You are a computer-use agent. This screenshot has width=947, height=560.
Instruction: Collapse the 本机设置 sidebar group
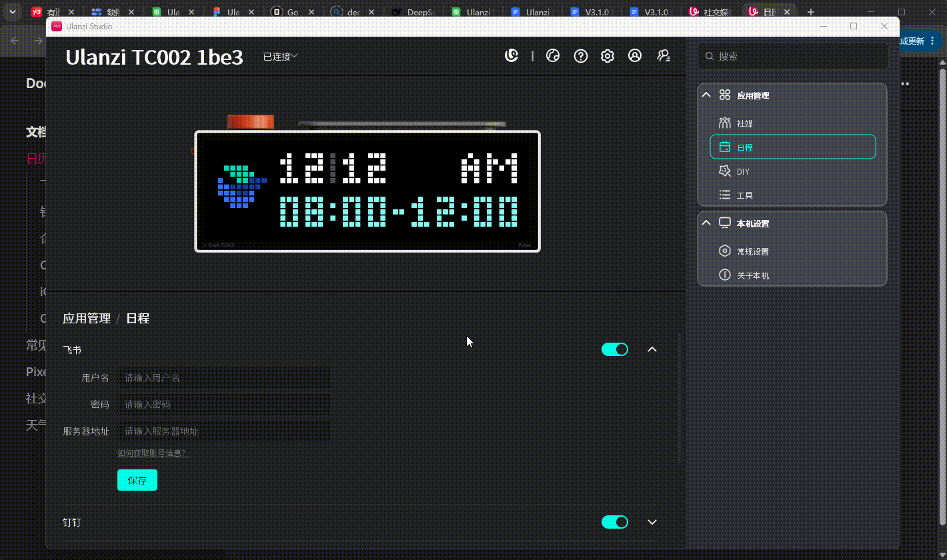point(707,223)
